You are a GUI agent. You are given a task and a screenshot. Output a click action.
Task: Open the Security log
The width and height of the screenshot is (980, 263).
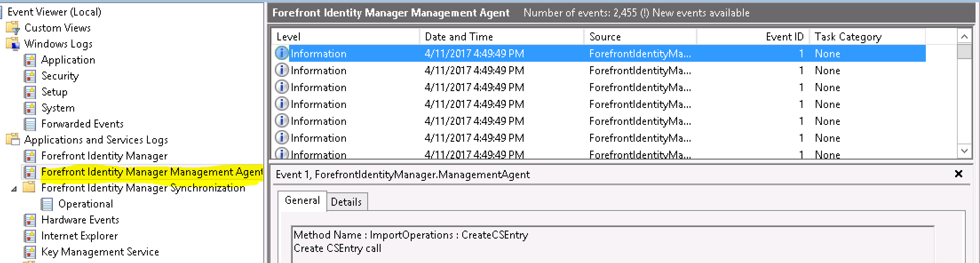[60, 76]
